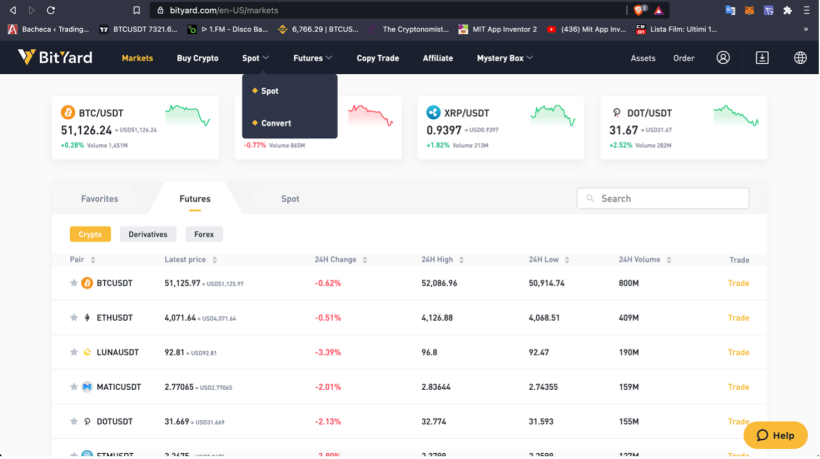This screenshot has height=459, width=820.
Task: Switch to the Favorites tab
Action: 99,199
